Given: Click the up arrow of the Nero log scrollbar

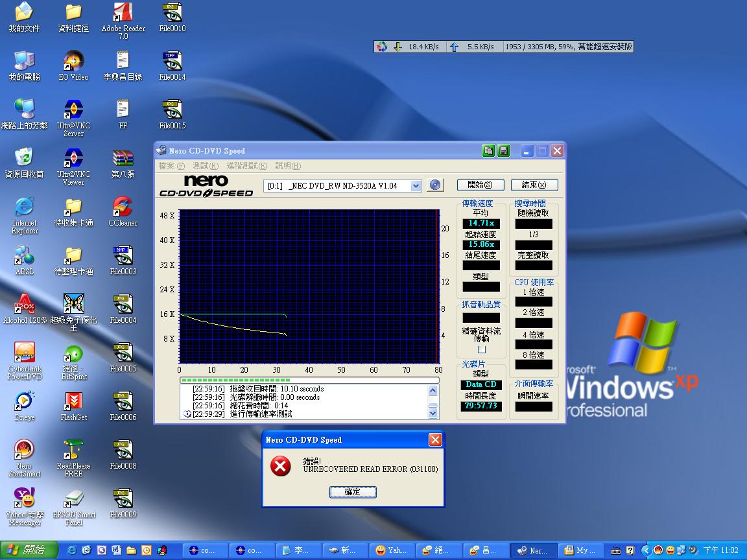Looking at the screenshot, I should click(433, 391).
